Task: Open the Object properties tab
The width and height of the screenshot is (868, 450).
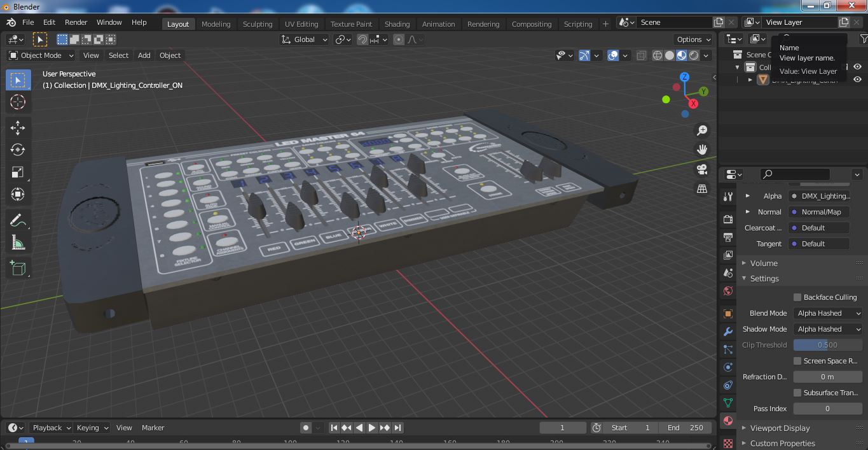Action: 728,313
